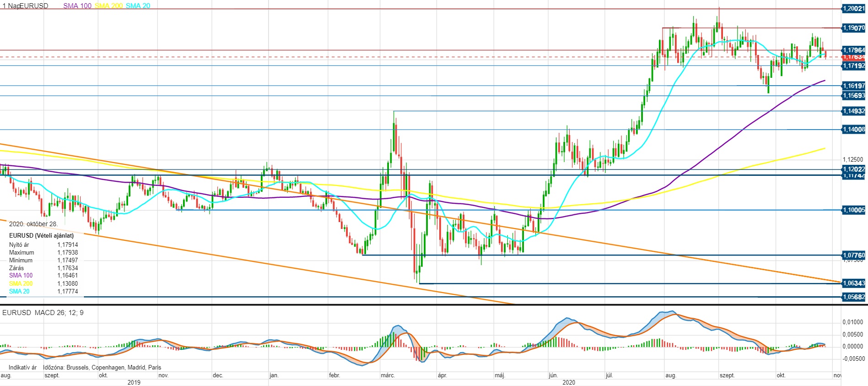The height and width of the screenshot is (386, 868).
Task: Select the date 2020. október 28. in the info box
Action: pyautogui.click(x=33, y=224)
